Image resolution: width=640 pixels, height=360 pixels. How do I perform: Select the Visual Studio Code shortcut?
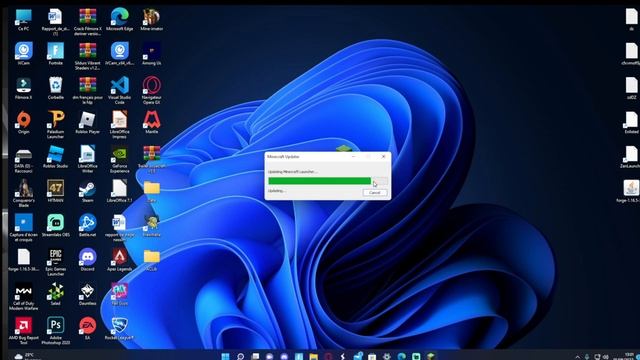coord(120,91)
